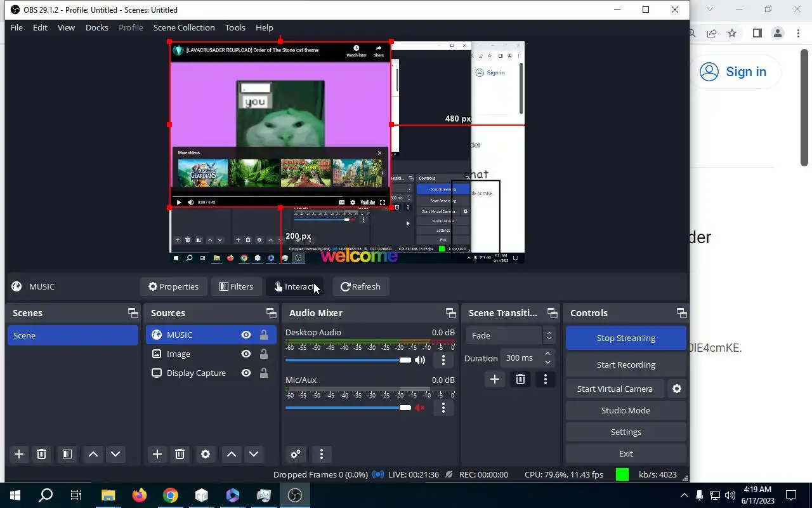Add a scene transition plus button
This screenshot has width=812, height=508.
(495, 379)
